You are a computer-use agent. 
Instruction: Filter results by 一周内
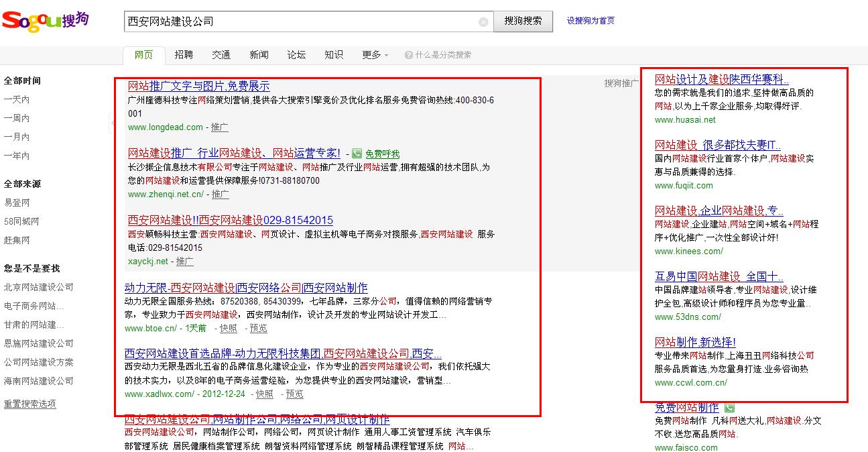click(17, 118)
